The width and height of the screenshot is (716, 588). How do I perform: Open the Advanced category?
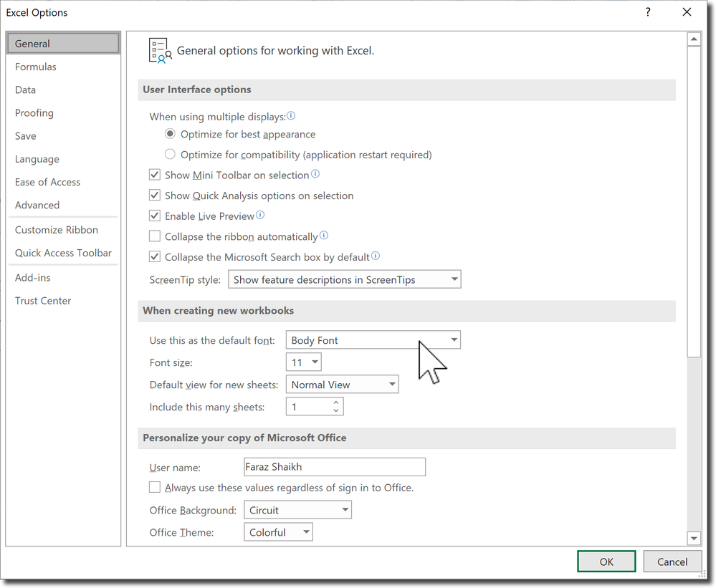click(x=63, y=205)
